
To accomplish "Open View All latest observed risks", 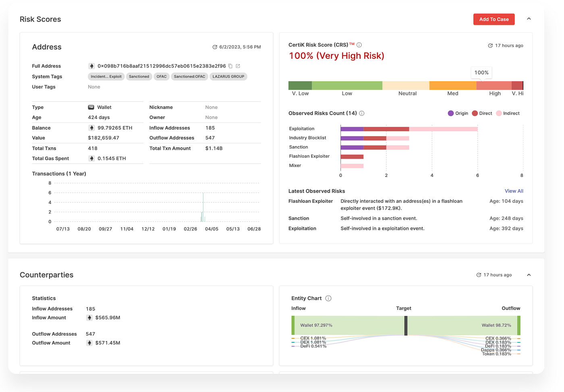I will (514, 191).
